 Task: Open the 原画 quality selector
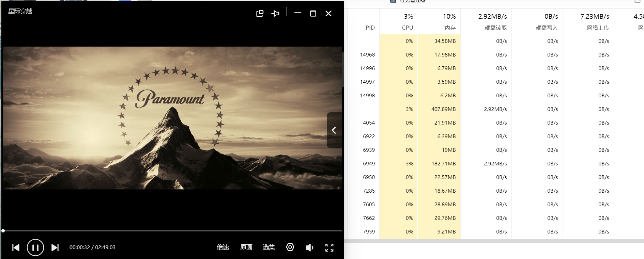coord(246,247)
